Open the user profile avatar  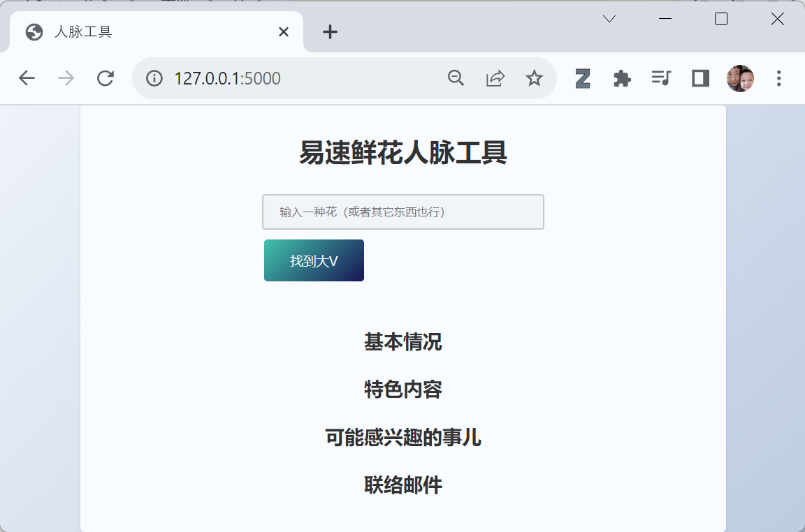[x=740, y=78]
